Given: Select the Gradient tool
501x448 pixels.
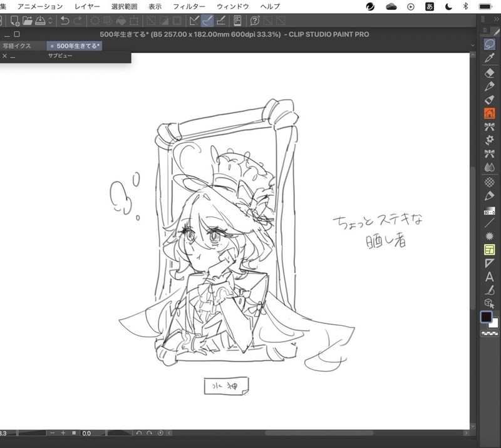Looking at the screenshot, I should tap(489, 211).
